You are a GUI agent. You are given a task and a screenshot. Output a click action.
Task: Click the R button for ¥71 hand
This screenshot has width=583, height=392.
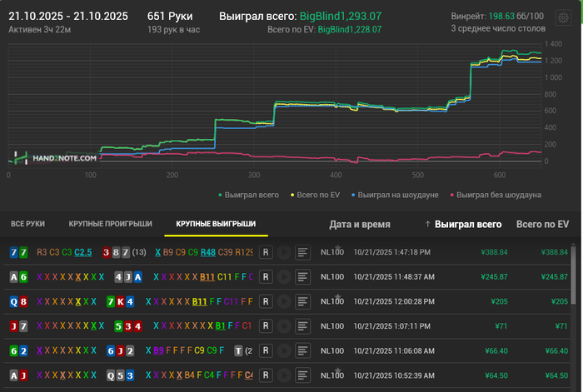coord(266,326)
